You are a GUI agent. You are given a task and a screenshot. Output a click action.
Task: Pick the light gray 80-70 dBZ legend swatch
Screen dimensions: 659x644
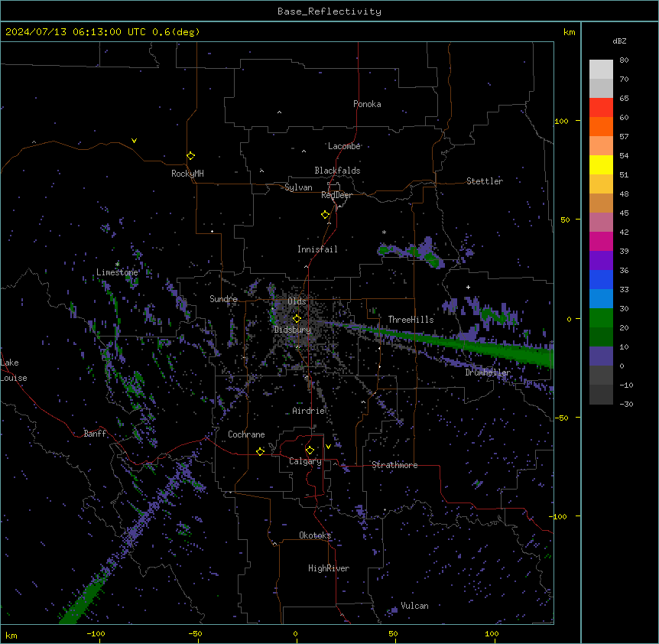601,70
